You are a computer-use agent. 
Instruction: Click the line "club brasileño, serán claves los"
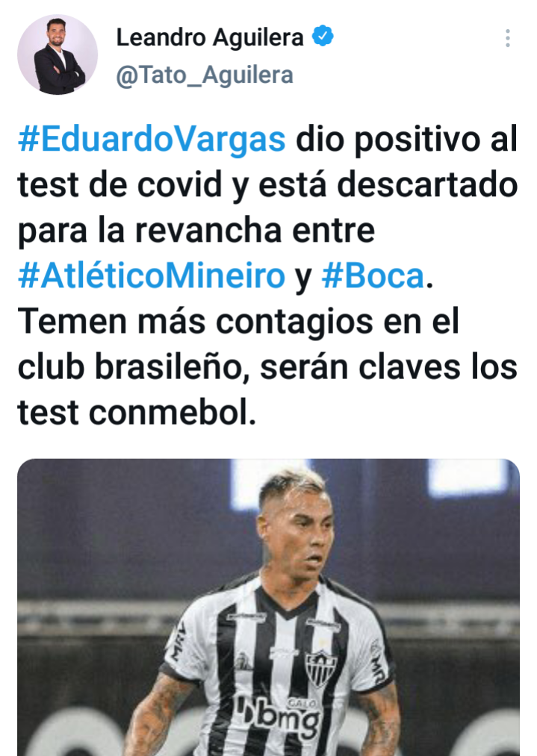click(x=268, y=367)
